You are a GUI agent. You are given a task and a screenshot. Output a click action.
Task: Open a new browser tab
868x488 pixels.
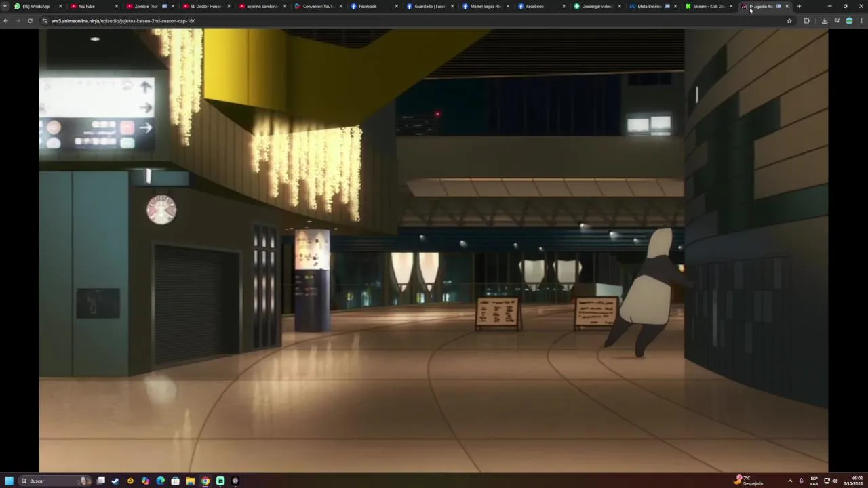[799, 6]
